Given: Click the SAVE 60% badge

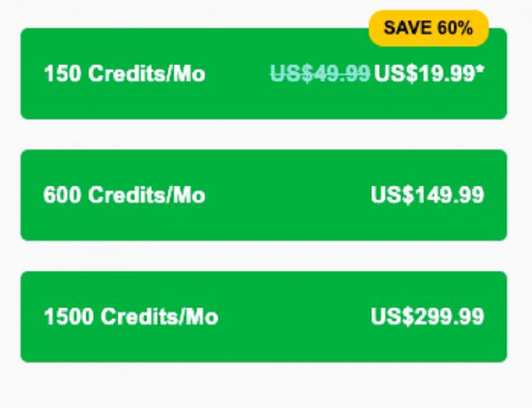Looking at the screenshot, I should [428, 28].
